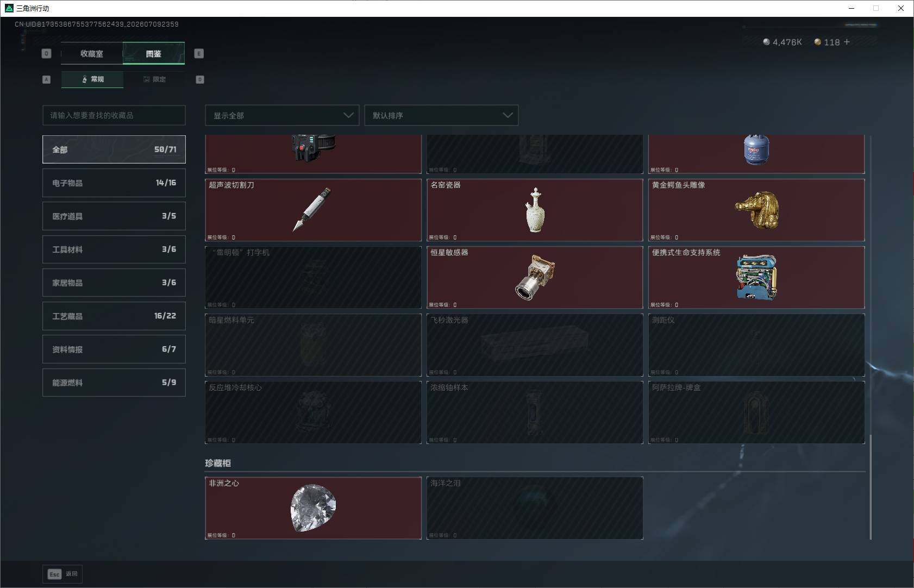Select the 常规 sub-tab
This screenshot has height=588, width=914.
pos(92,79)
